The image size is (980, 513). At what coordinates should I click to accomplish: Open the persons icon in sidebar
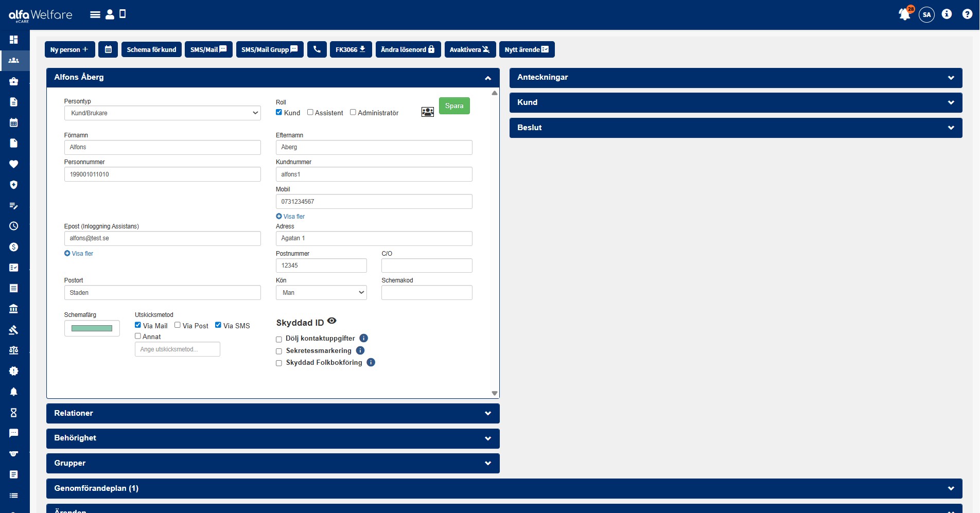(14, 61)
